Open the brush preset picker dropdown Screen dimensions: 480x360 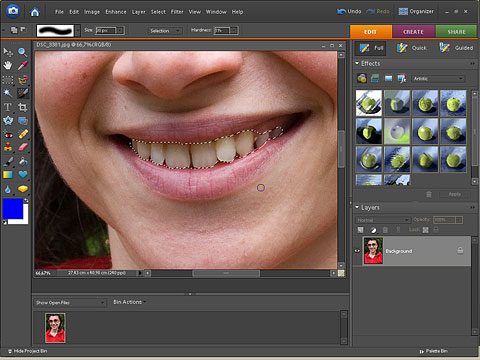(x=77, y=31)
